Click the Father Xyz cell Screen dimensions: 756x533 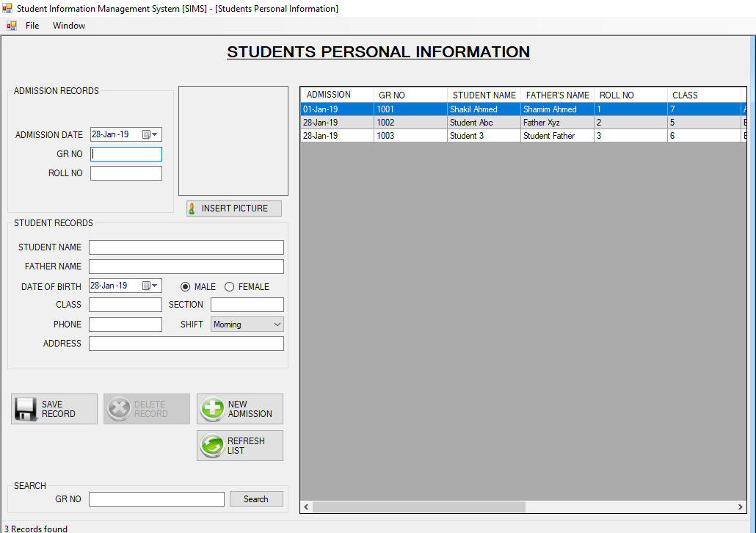557,123
